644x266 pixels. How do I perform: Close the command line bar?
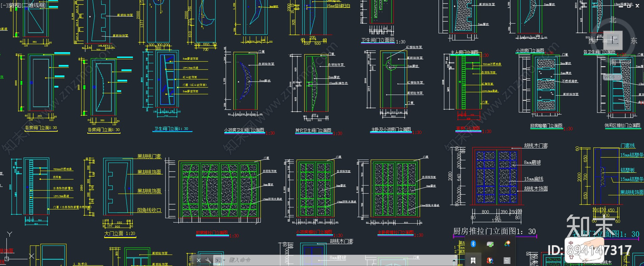pyautogui.click(x=199, y=260)
